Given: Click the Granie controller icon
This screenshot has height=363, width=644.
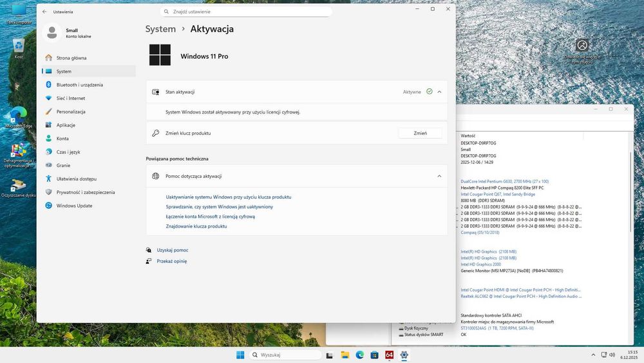Looking at the screenshot, I should click(x=48, y=165).
